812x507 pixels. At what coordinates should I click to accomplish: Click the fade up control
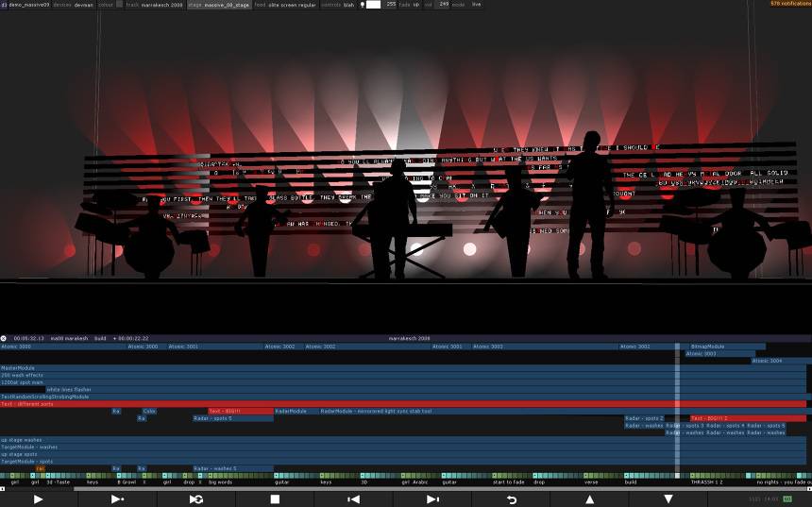[x=410, y=4]
